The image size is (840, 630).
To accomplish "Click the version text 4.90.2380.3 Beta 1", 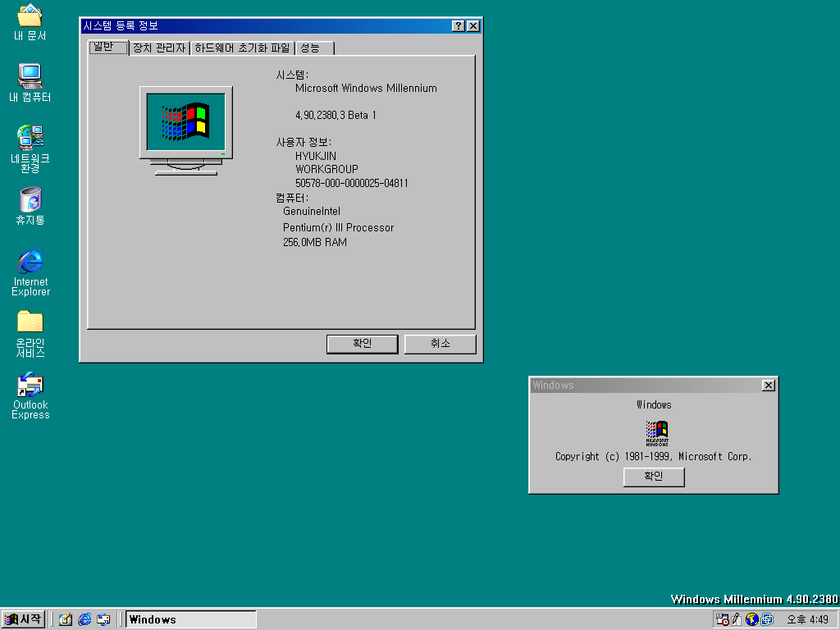I will coord(336,115).
